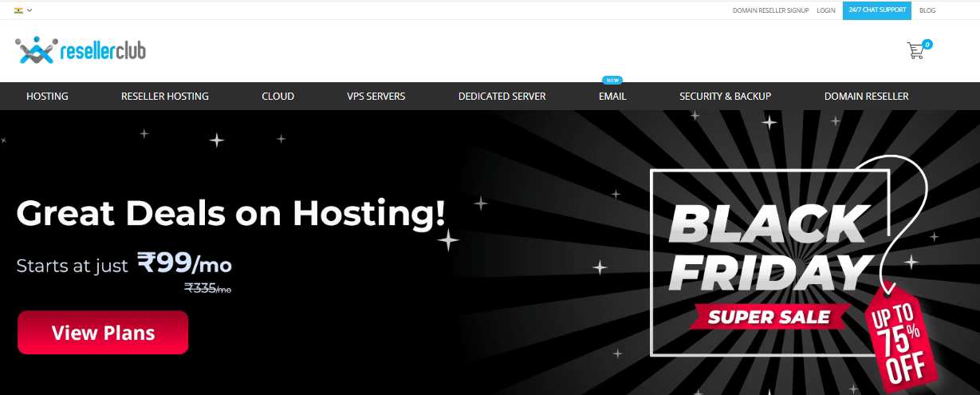Click the Great Deals on Hosting headline

[231, 214]
